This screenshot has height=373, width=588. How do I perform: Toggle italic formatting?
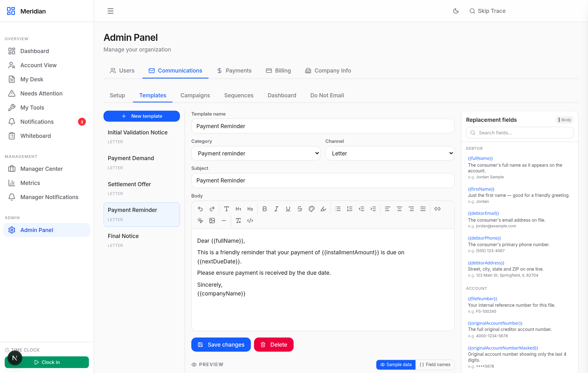pyautogui.click(x=276, y=209)
